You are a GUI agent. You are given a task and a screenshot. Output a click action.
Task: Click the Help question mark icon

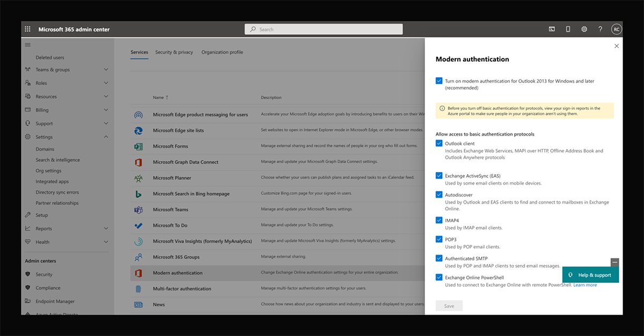pyautogui.click(x=600, y=29)
